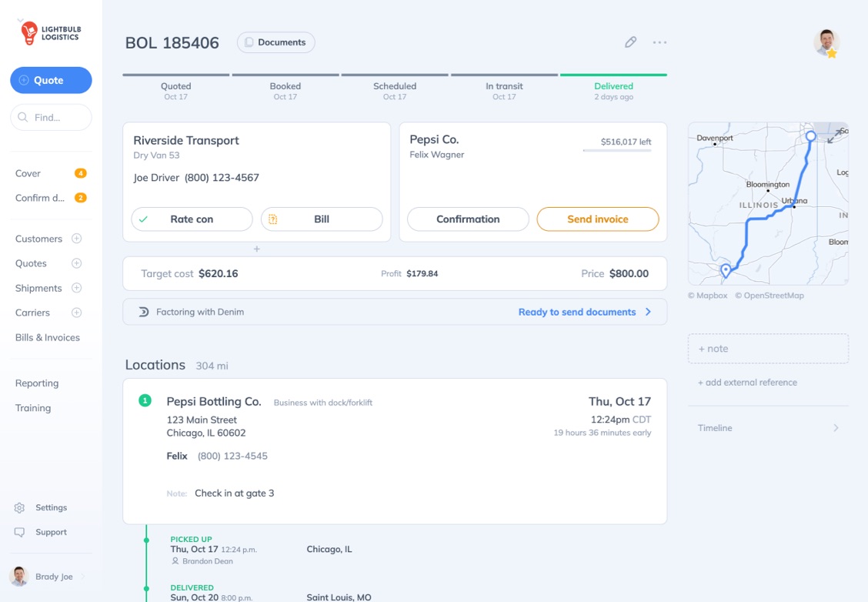Screen dimensions: 868x602
Task: Click the Lightbulb Logistics logo
Action: (50, 33)
